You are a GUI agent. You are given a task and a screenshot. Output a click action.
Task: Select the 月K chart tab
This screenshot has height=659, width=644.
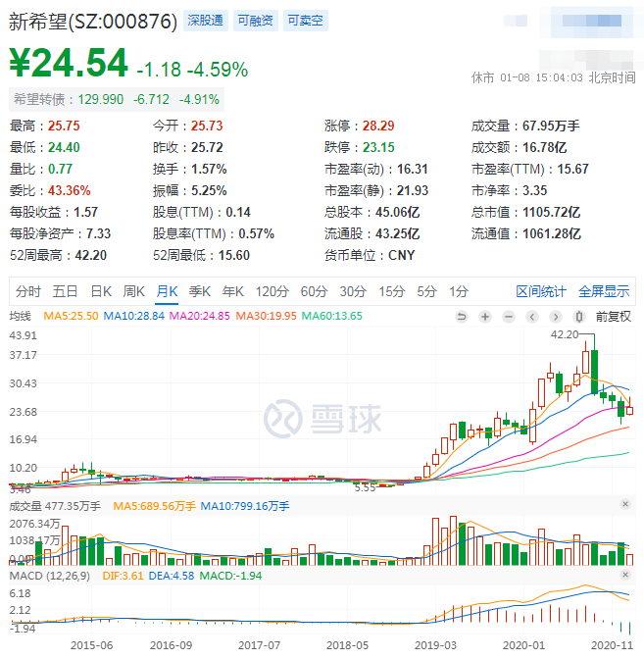pos(167,291)
